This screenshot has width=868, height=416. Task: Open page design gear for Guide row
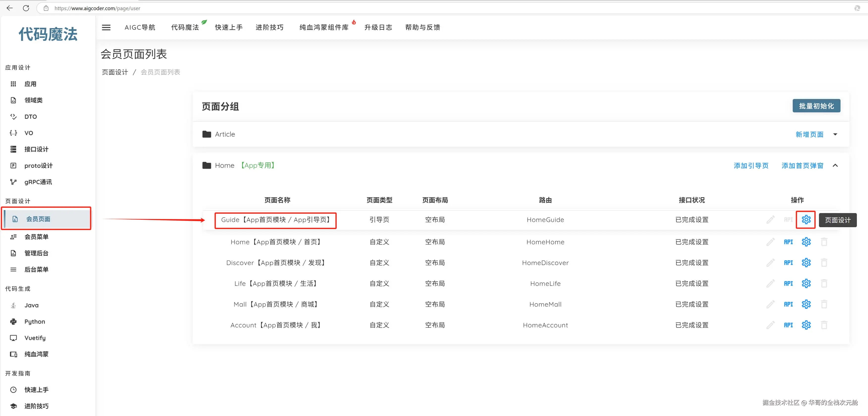click(806, 220)
